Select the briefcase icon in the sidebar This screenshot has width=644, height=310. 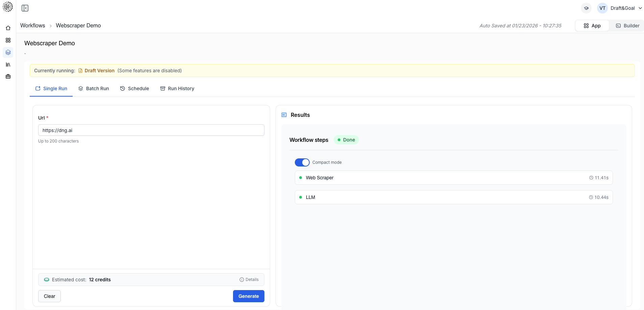(8, 77)
